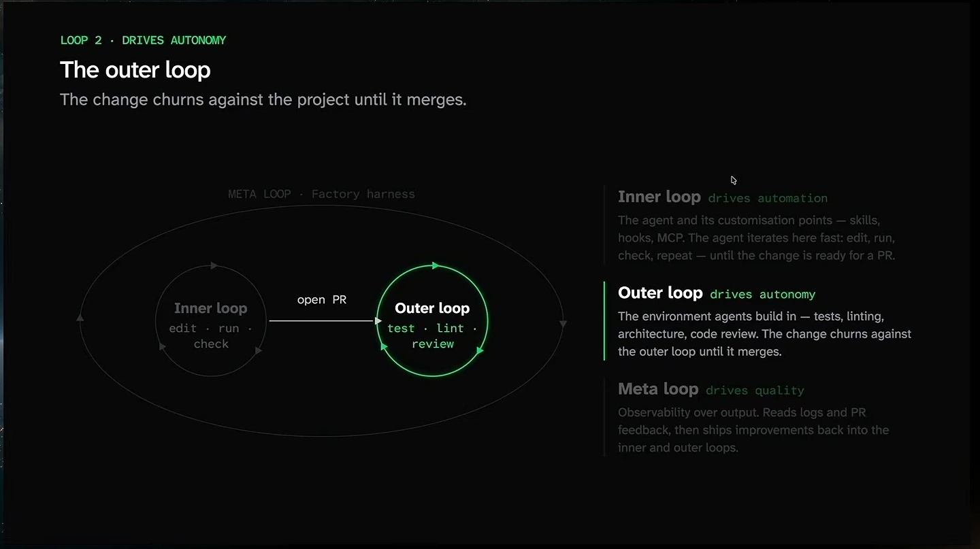This screenshot has height=549, width=980.
Task: Click the 'drives quality' tag
Action: (755, 390)
